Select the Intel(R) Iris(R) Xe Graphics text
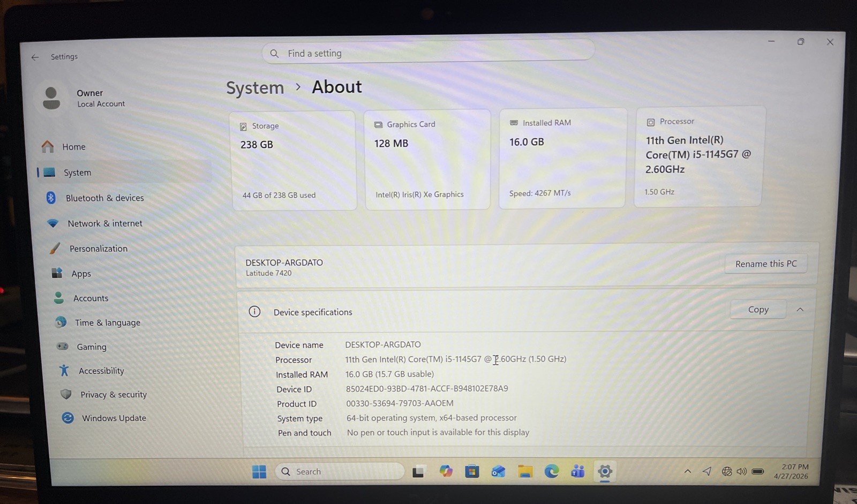 tap(419, 194)
